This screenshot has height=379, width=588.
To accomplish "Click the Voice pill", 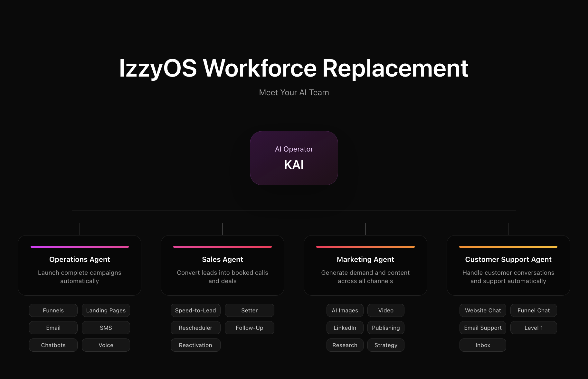I will 106,345.
